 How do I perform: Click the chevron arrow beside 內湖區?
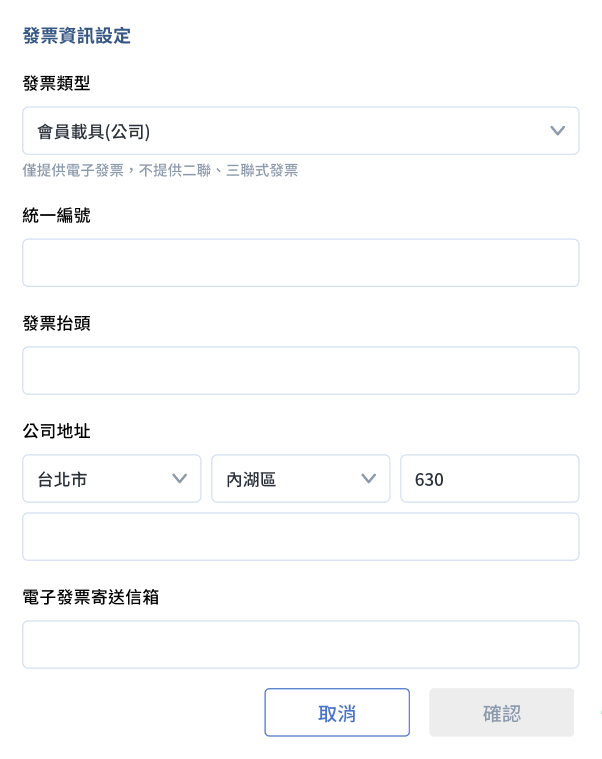[368, 479]
